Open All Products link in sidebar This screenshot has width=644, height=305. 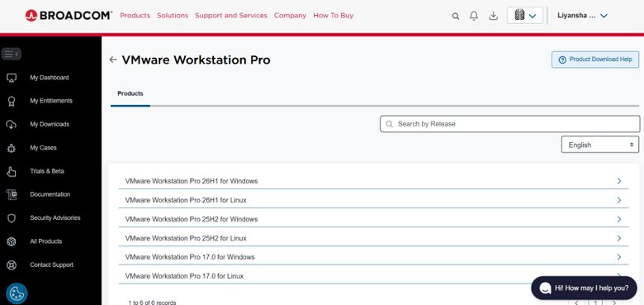[45, 241]
